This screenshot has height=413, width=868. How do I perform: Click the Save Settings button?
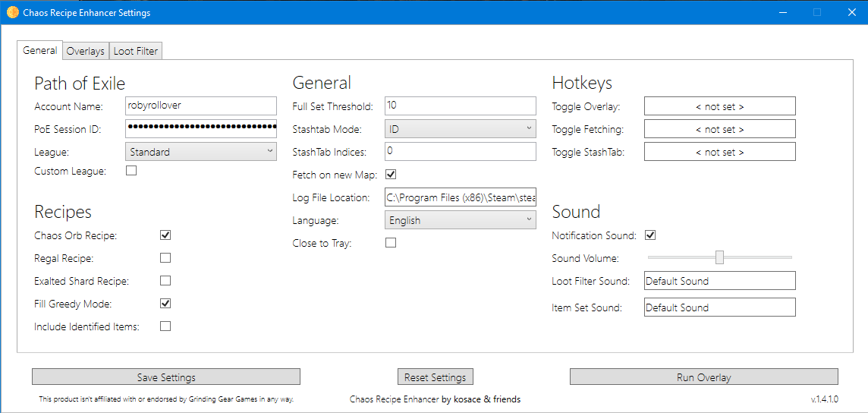pos(166,377)
